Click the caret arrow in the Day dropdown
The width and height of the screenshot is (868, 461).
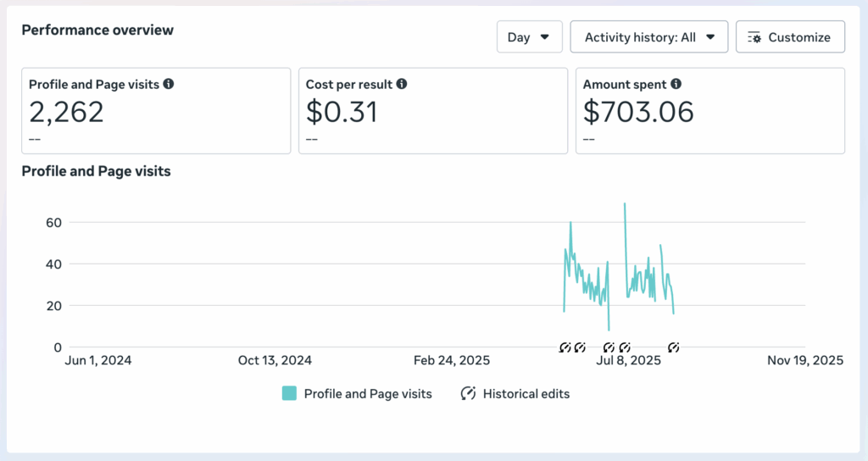545,37
